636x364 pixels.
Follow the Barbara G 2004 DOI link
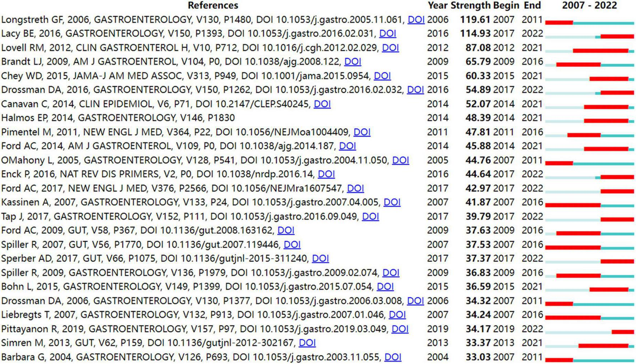click(393, 357)
